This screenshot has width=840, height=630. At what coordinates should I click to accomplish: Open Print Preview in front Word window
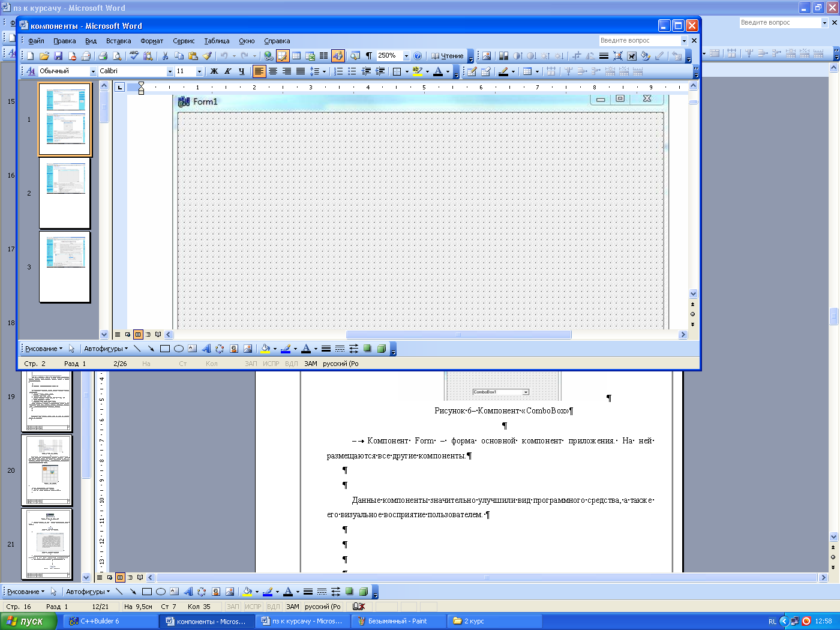[117, 56]
